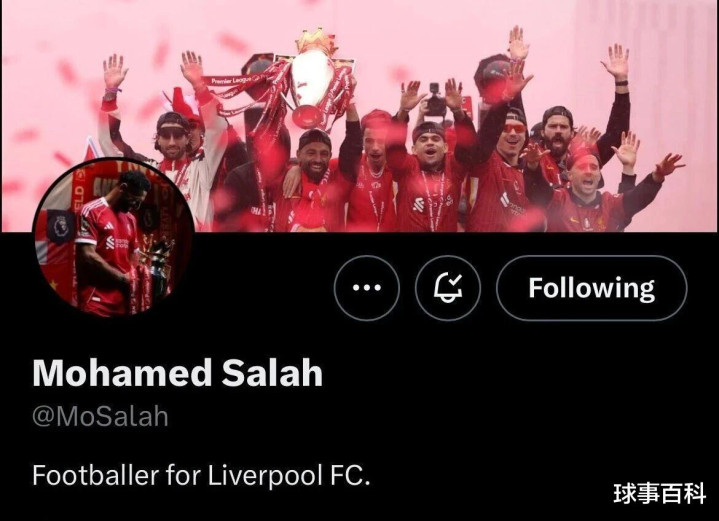The height and width of the screenshot is (521, 719).
Task: Open the three-dot more options menu
Action: click(366, 288)
